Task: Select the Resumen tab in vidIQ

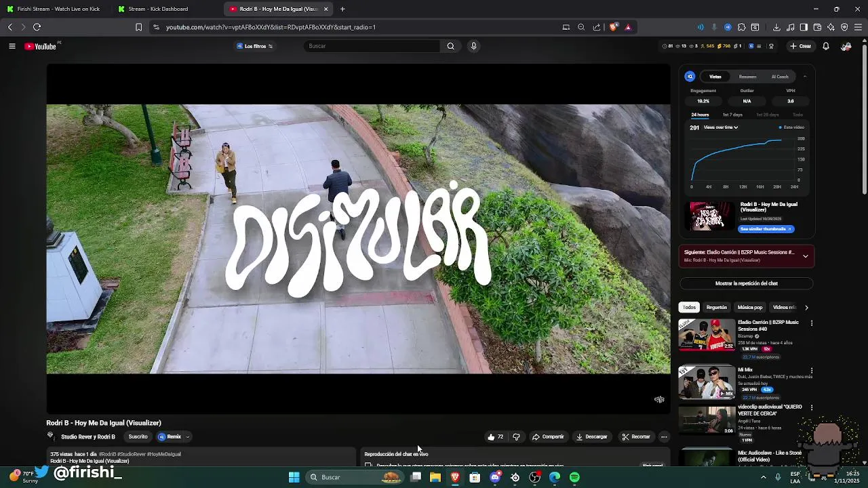Action: [x=747, y=77]
